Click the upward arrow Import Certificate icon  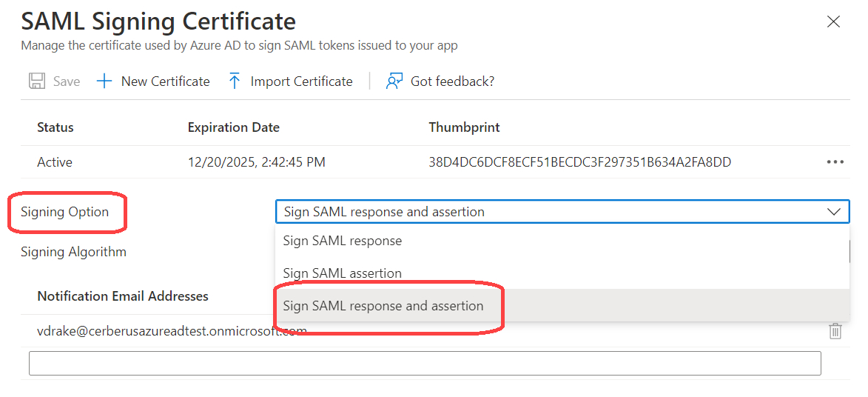[235, 81]
